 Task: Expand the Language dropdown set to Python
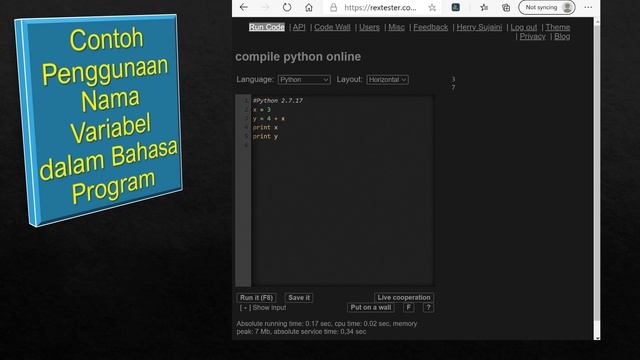coord(304,80)
